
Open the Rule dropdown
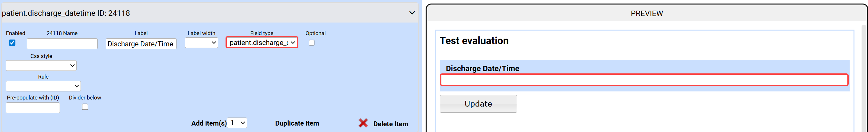pyautogui.click(x=43, y=86)
